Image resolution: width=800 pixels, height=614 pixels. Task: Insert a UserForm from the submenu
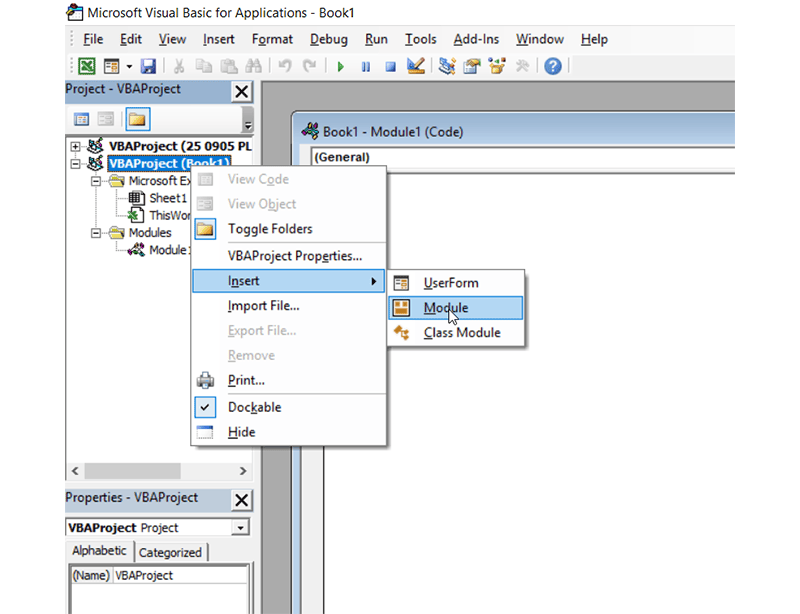coord(456,283)
